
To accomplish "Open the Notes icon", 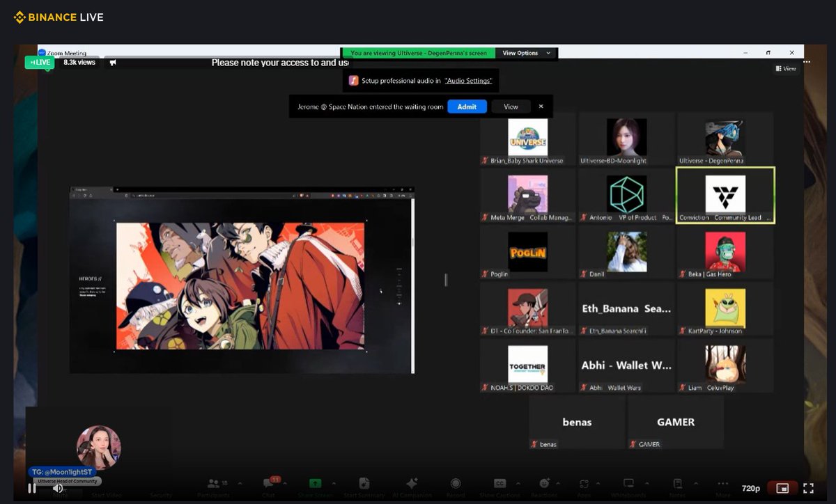I will (678, 482).
